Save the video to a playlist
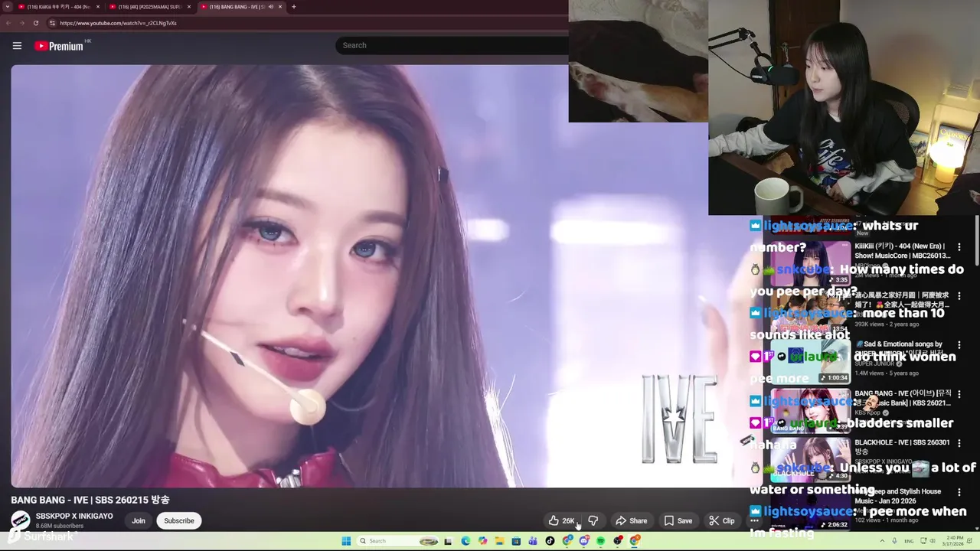The image size is (980, 551). 678,520
